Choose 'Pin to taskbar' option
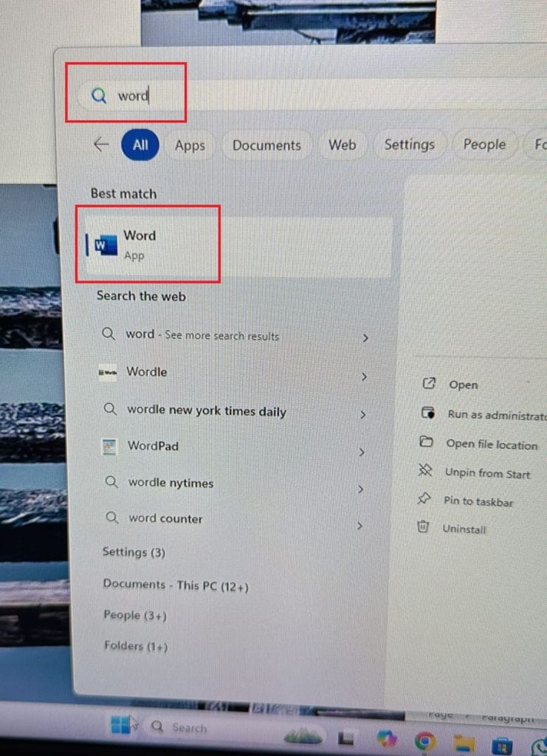Screen dimensions: 547x756 [x=478, y=501]
